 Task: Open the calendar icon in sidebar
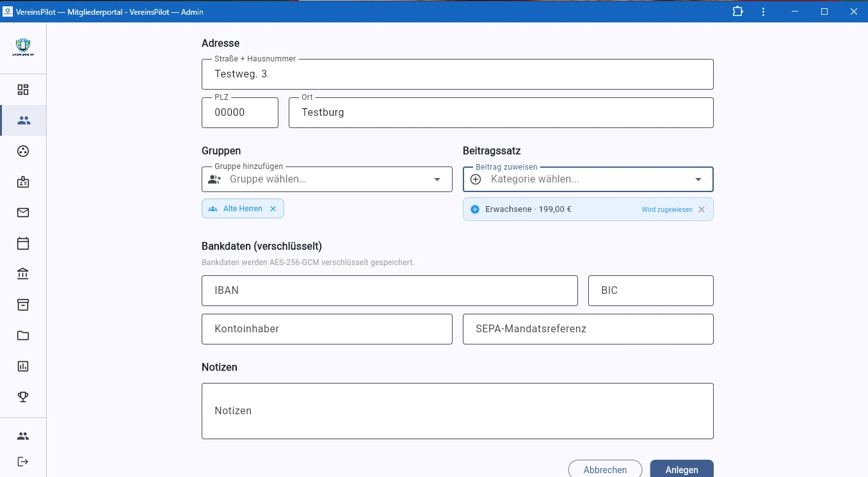pos(23,243)
